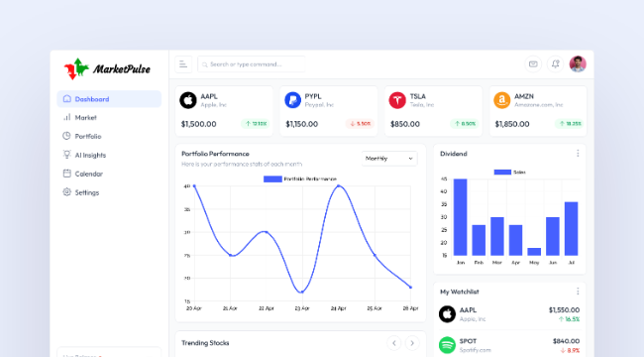Image resolution: width=644 pixels, height=357 pixels.
Task: Click the Jan bar in Dividend chart
Action: coord(460,217)
